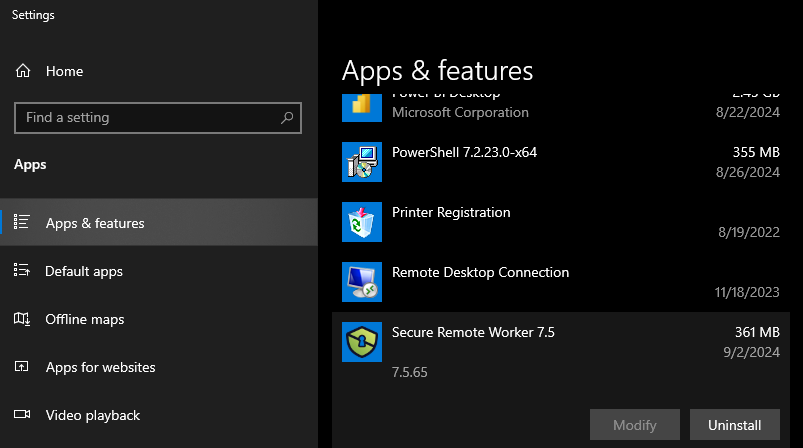Click the Default apps icon

pyautogui.click(x=22, y=270)
